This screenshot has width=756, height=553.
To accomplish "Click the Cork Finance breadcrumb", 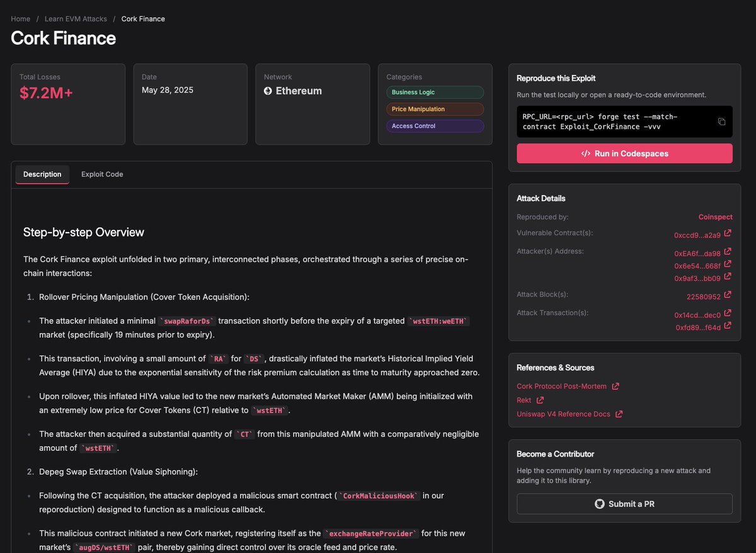I will pyautogui.click(x=143, y=19).
